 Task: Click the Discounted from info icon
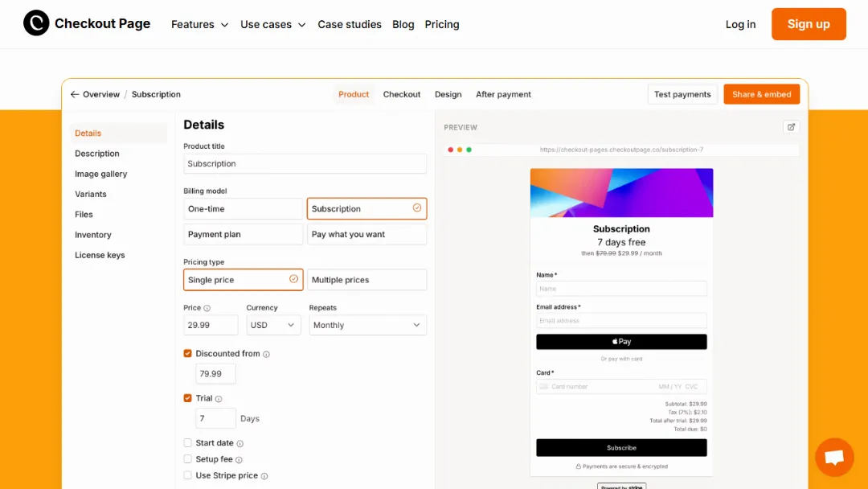click(x=266, y=355)
